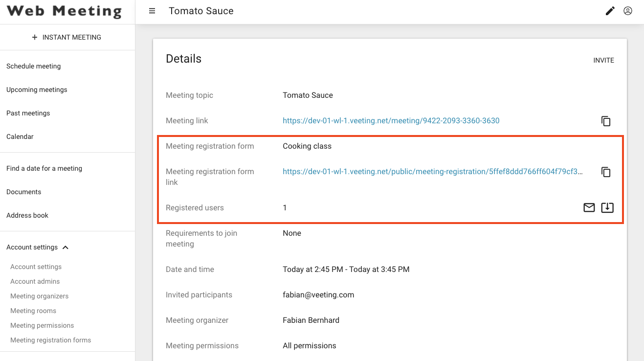Screen dimensions: 644x361
Task: Download the registered users list
Action: pos(607,208)
